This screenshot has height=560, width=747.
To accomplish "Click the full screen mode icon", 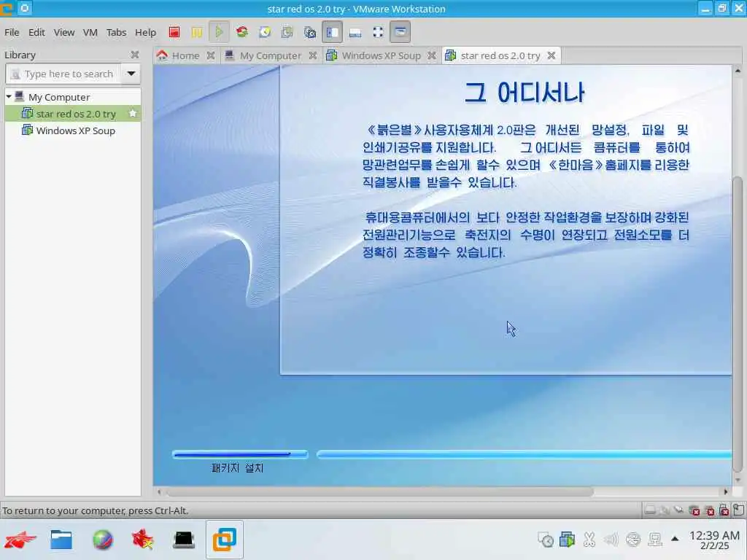I will (378, 32).
